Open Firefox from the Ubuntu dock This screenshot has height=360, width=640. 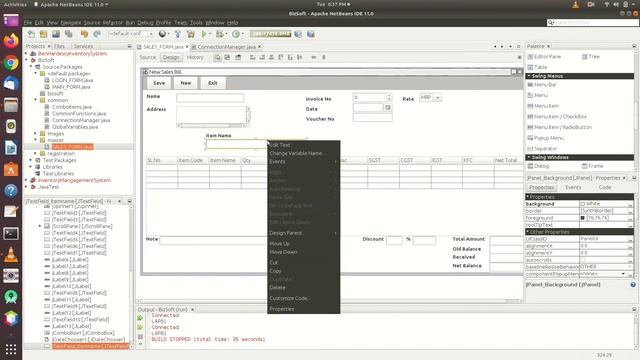[11, 40]
